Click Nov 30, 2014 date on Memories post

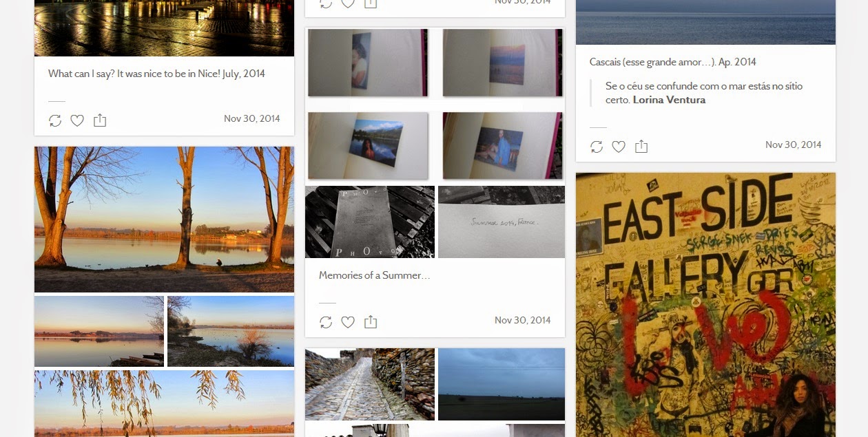523,320
